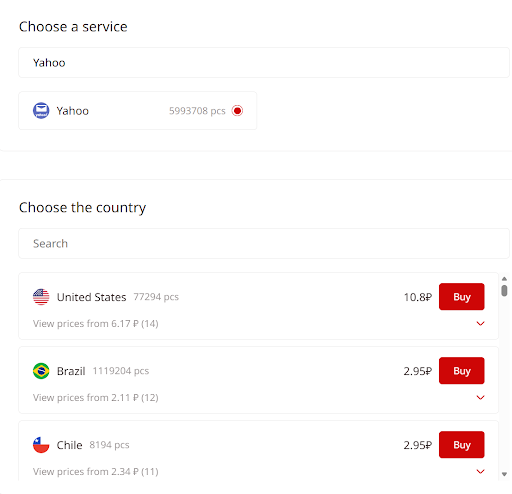
Task: Click the Brazil flag icon
Action: point(41,371)
